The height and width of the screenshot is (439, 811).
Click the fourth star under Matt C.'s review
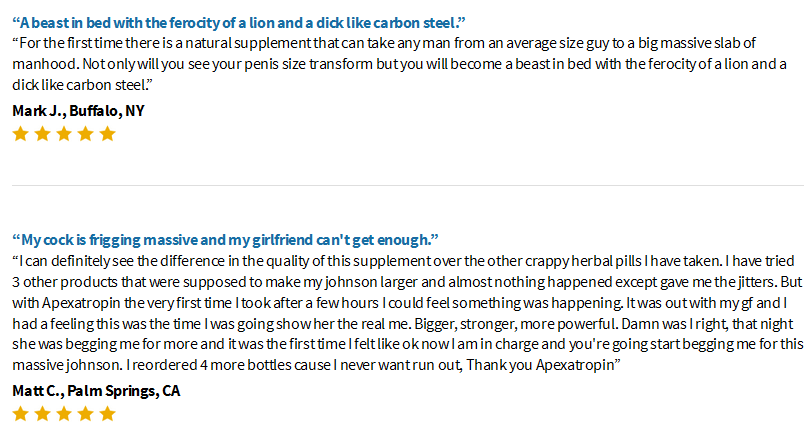point(85,414)
